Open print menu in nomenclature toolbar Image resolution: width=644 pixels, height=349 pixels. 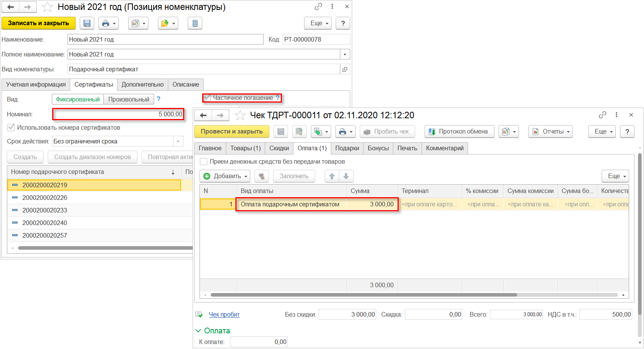click(x=109, y=23)
